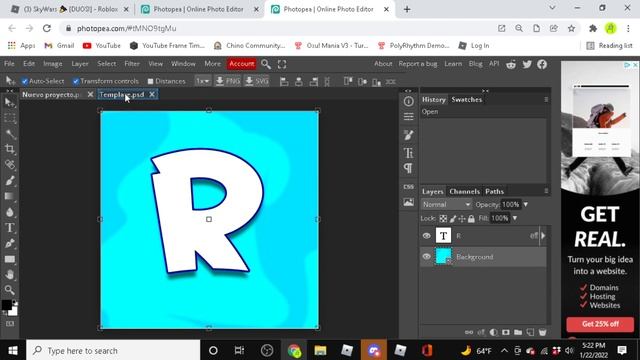Viewport: 640px width, 360px height.
Task: Select the Brush tool
Action: tap(10, 180)
